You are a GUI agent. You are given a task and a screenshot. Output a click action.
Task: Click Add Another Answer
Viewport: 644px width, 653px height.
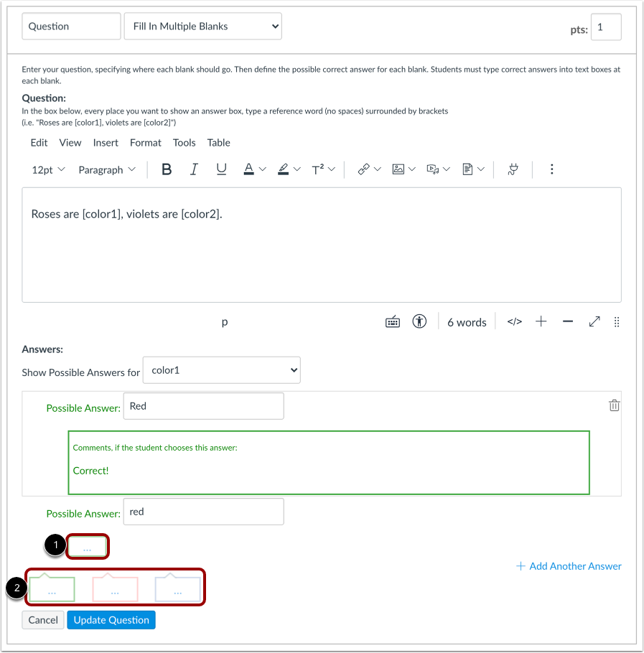[x=569, y=566]
